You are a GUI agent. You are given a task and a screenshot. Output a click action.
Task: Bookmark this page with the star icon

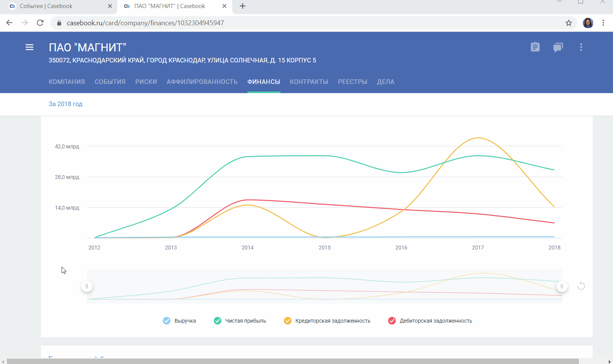point(569,23)
